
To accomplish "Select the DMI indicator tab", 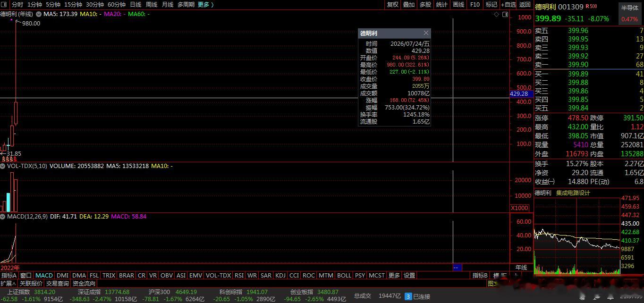I will click(63, 276).
